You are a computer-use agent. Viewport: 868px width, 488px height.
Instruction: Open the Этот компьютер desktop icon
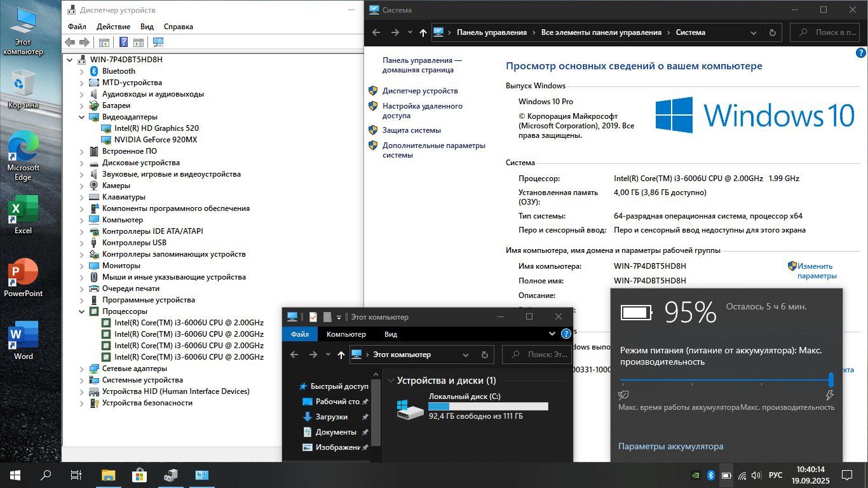tap(23, 32)
